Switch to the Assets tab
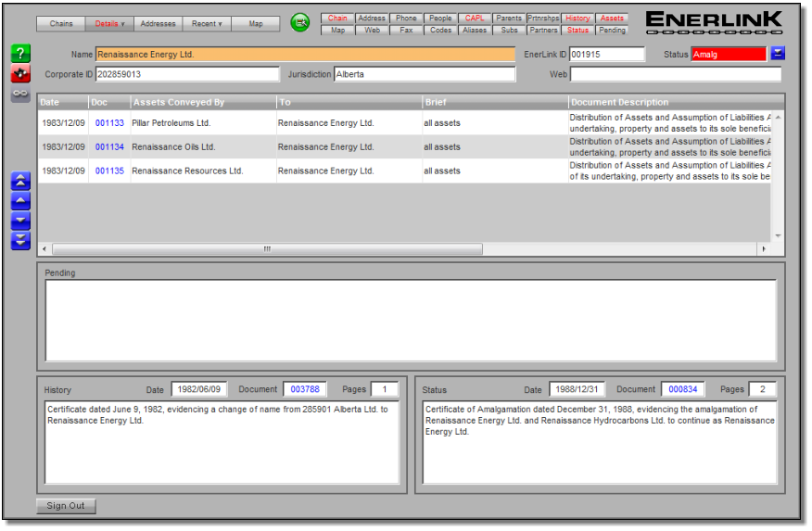 (x=612, y=19)
